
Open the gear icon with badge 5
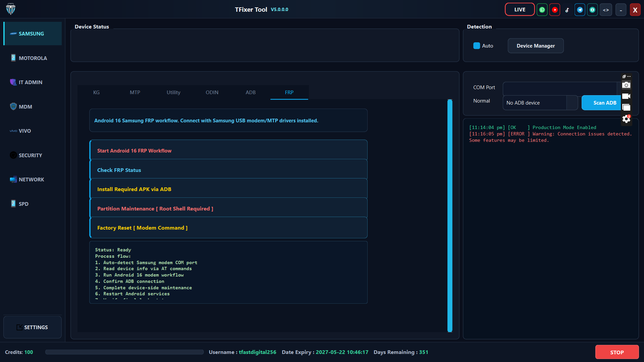pyautogui.click(x=626, y=119)
